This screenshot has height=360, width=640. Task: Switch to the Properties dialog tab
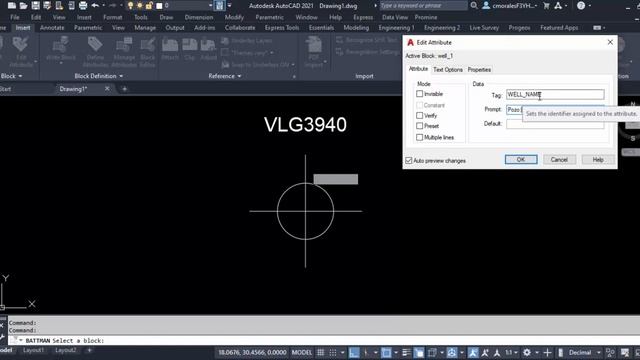tap(479, 69)
